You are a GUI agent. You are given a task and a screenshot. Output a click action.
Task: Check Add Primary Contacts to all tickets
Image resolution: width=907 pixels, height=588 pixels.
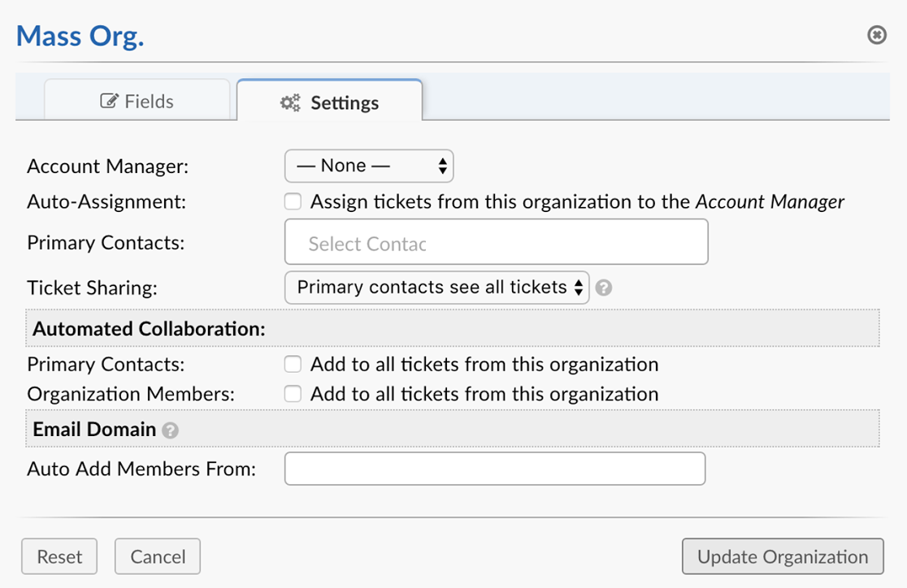292,364
